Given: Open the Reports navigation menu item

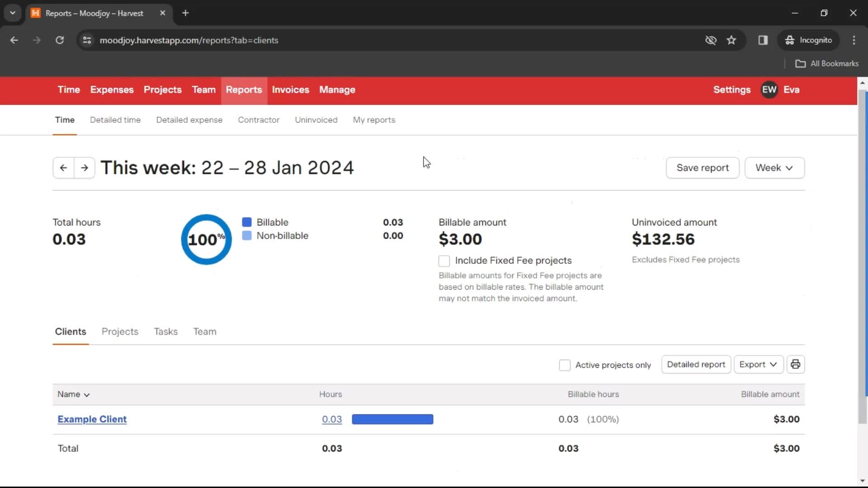Looking at the screenshot, I should (244, 89).
